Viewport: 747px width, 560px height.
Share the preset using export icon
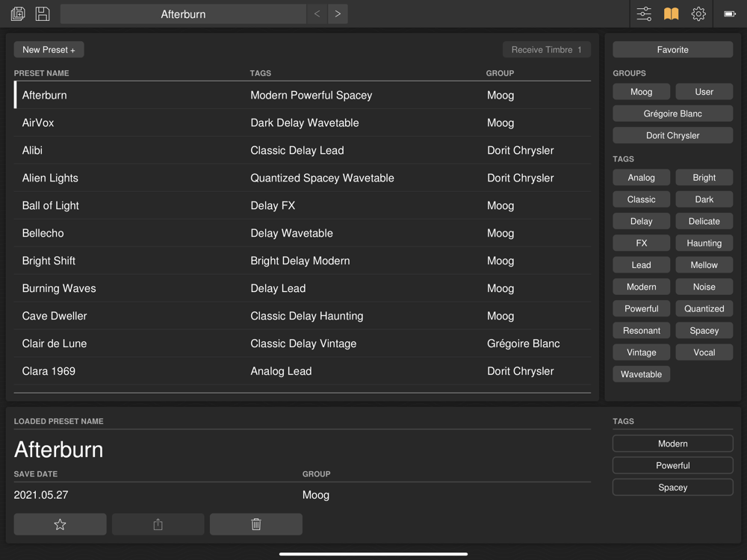pos(158,524)
